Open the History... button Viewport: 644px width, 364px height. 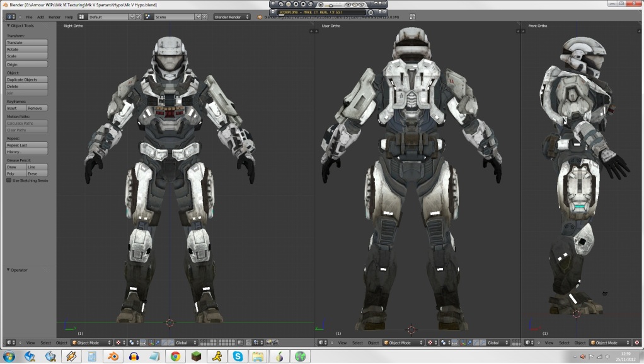pos(26,152)
